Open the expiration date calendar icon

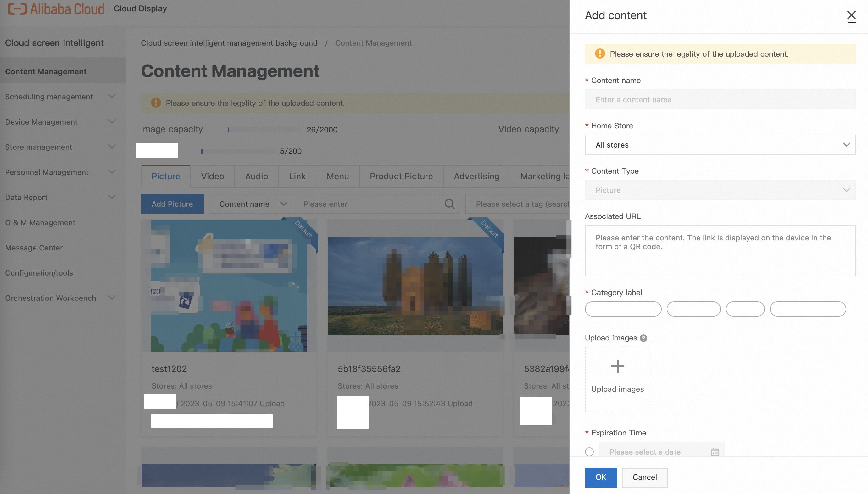(715, 452)
